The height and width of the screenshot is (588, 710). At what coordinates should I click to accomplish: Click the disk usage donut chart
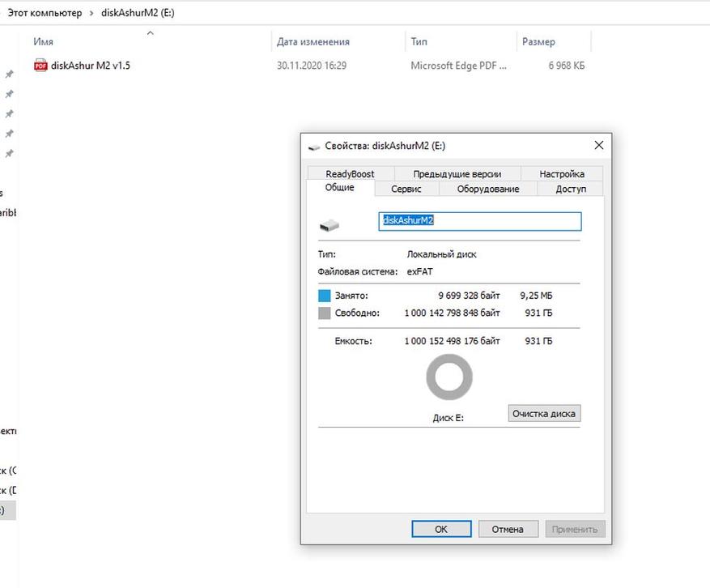[x=449, y=377]
